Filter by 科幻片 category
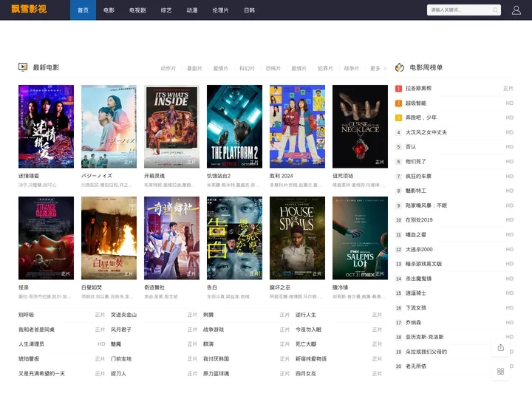The image size is (532, 399). tap(247, 68)
